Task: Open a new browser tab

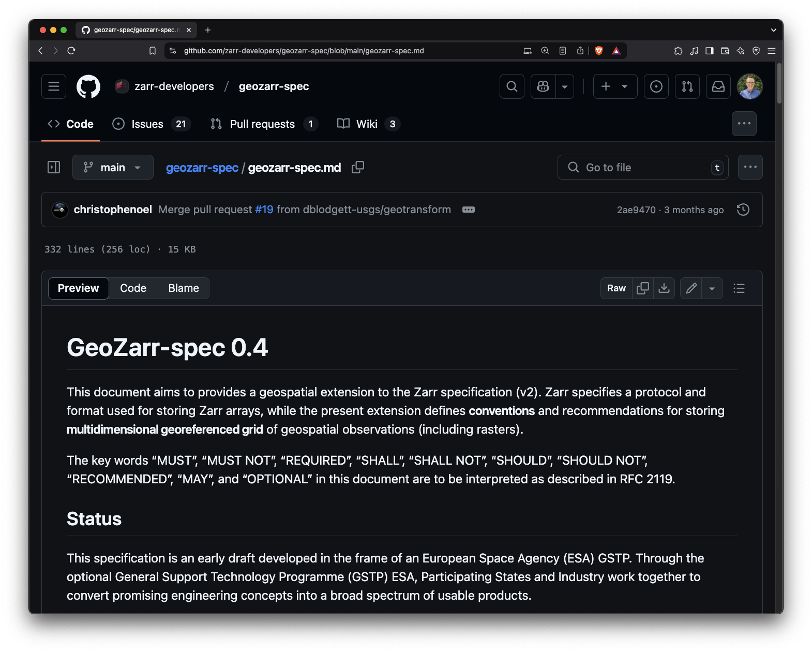Action: click(208, 30)
